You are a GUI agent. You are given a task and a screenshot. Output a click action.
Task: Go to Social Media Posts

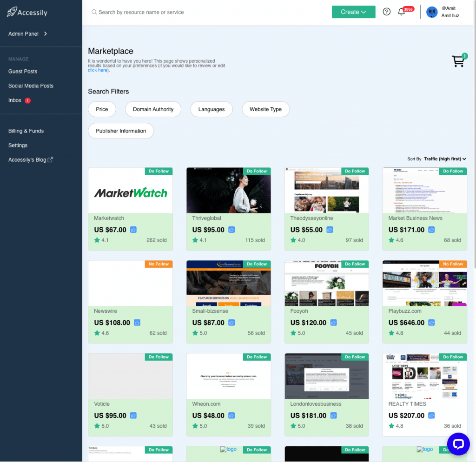click(x=31, y=86)
